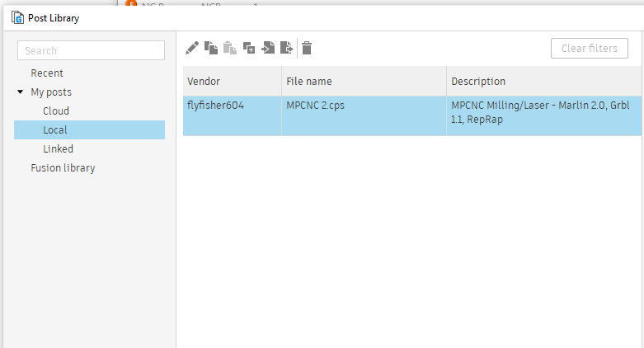644x348 pixels.
Task: Open the Fusion library category
Action: (x=63, y=168)
